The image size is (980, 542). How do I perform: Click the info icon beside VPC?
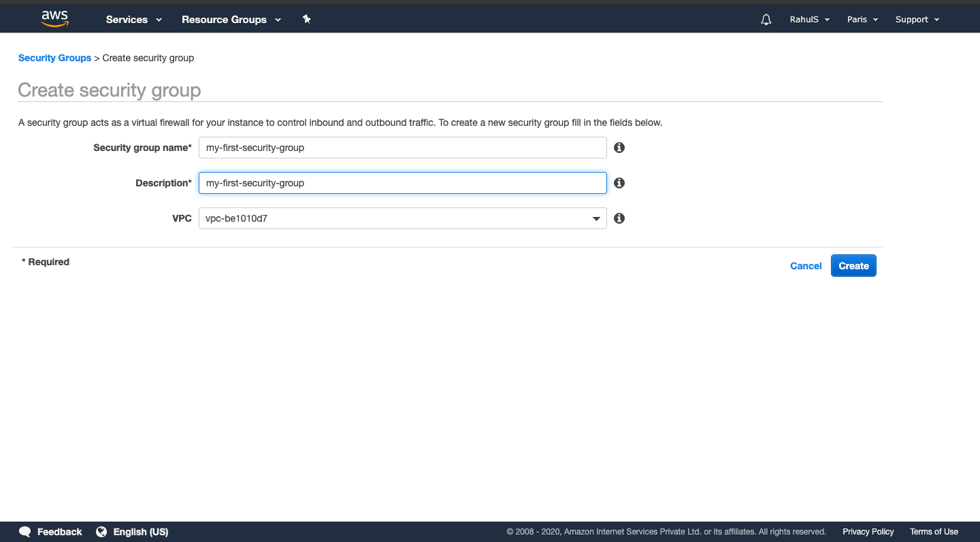point(619,218)
